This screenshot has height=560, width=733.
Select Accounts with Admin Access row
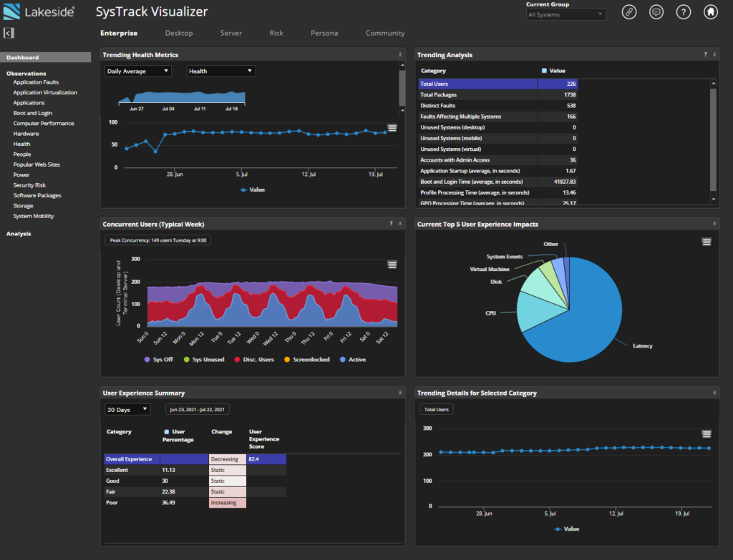pos(498,159)
